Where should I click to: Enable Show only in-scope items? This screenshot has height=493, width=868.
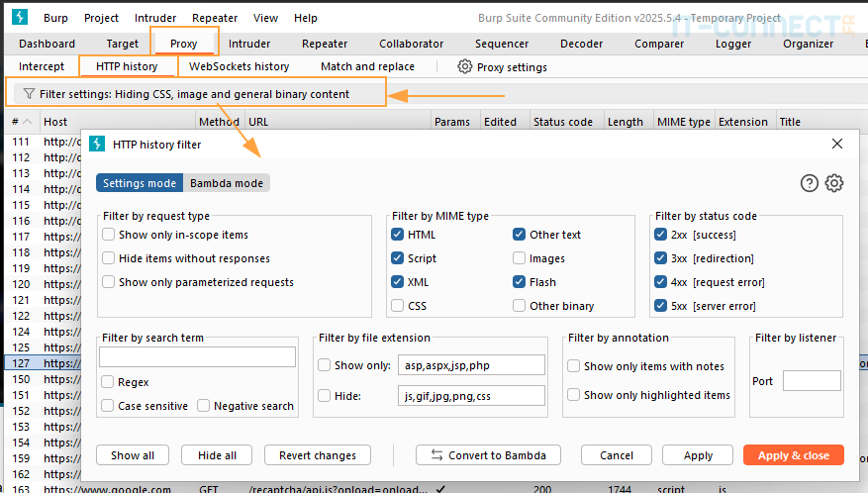click(108, 235)
